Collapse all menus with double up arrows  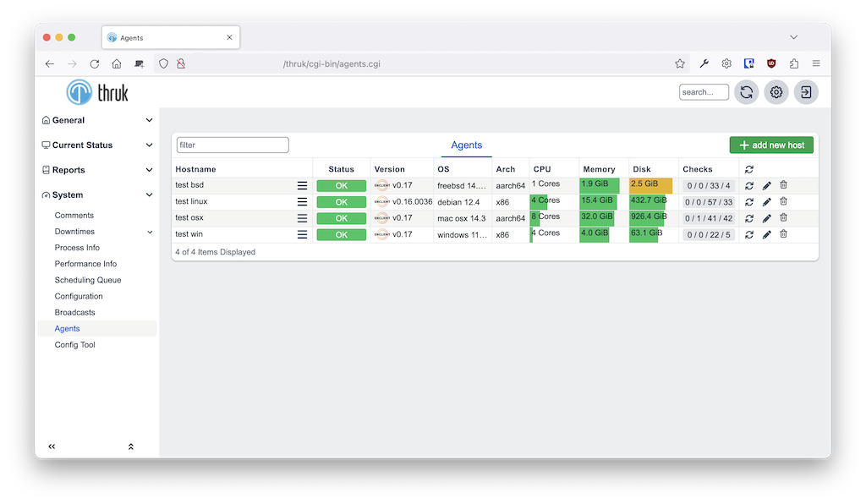(131, 446)
